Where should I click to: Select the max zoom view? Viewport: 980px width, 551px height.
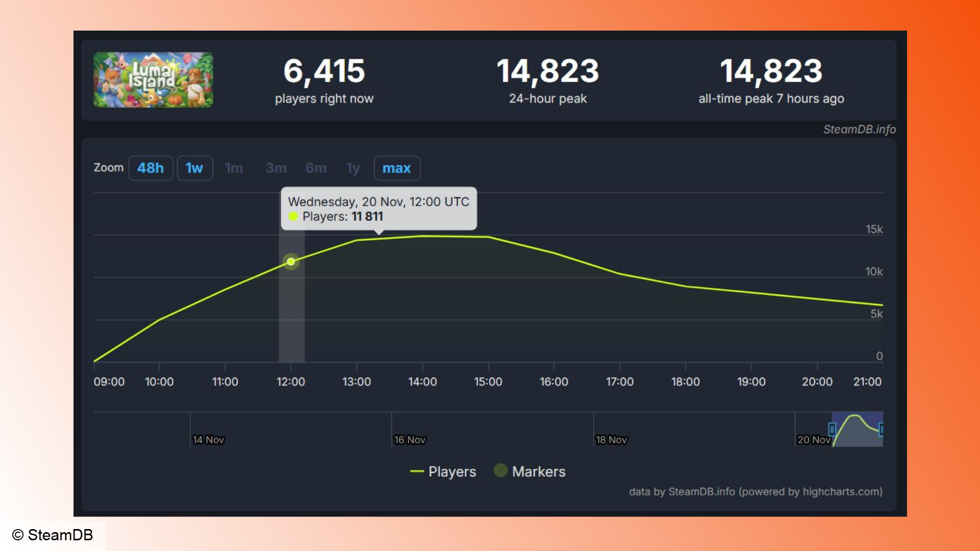(397, 168)
